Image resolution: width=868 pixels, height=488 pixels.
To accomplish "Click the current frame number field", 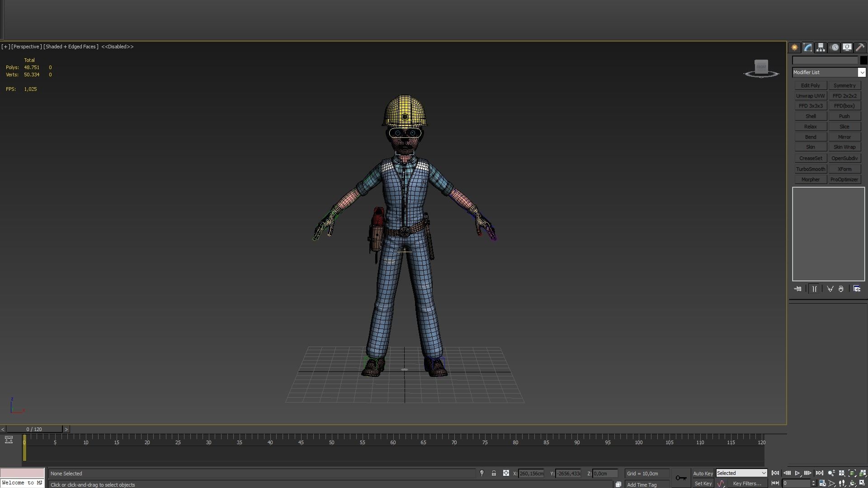I will 796,483.
